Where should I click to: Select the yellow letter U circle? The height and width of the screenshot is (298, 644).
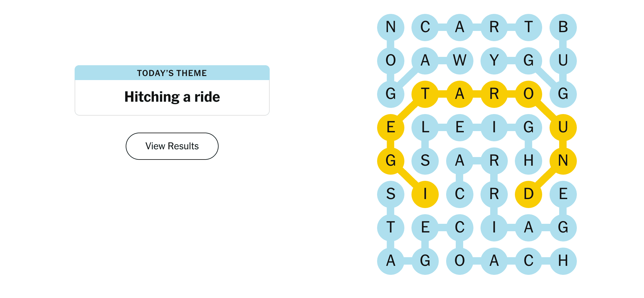pos(563,127)
